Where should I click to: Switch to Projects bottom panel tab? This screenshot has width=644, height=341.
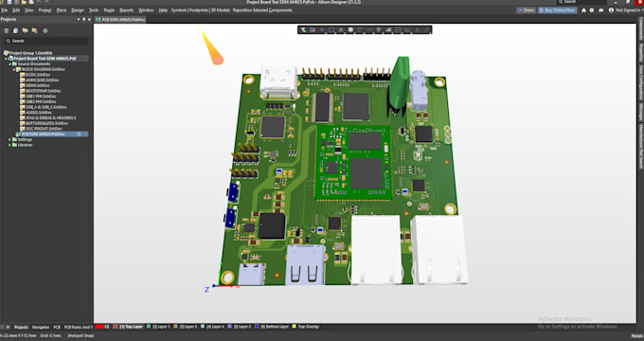(x=22, y=328)
